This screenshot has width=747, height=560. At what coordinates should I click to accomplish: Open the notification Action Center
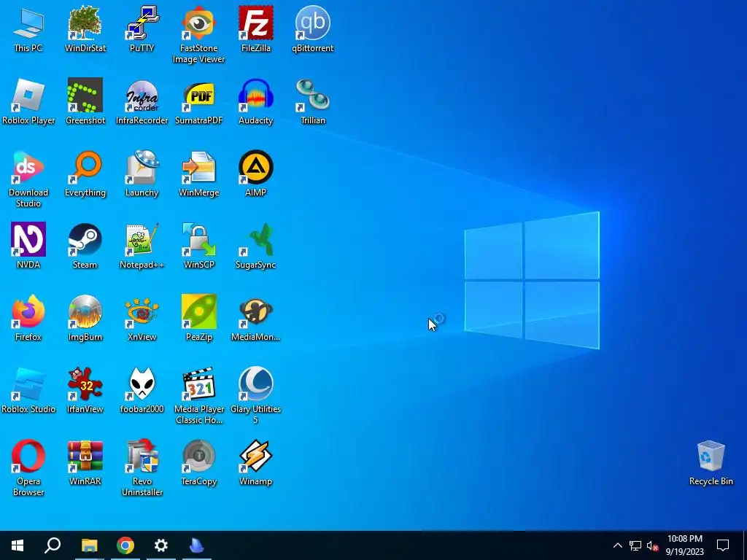pyautogui.click(x=723, y=545)
